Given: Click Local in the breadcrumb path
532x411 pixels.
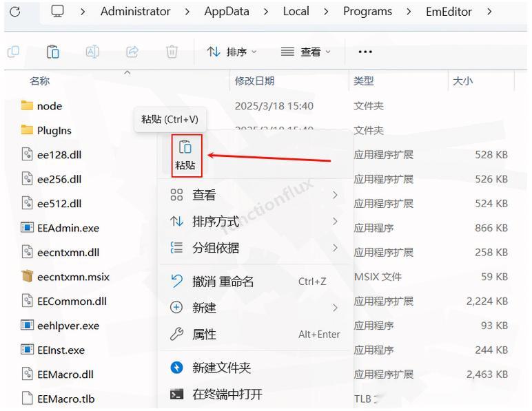Looking at the screenshot, I should 296,12.
